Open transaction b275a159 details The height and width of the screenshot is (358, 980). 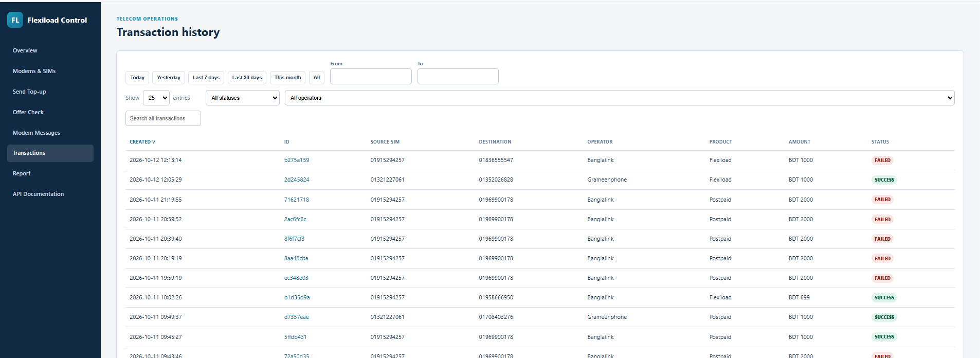click(297, 160)
